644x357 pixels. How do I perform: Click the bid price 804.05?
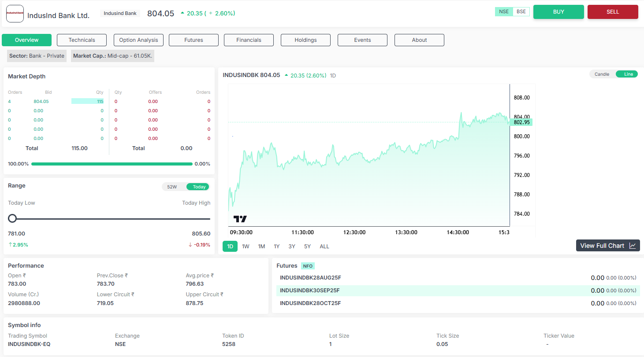tap(41, 101)
